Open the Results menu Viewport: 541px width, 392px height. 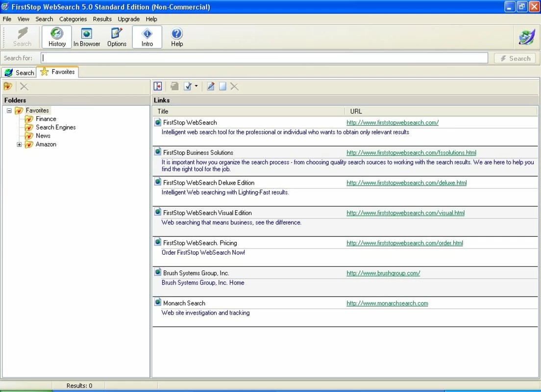102,19
